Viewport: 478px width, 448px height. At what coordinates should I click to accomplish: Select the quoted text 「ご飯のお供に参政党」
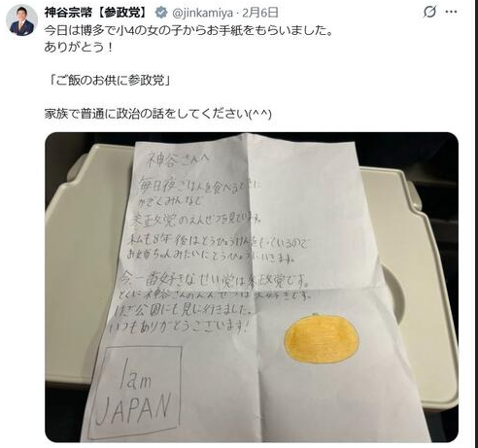tap(110, 81)
